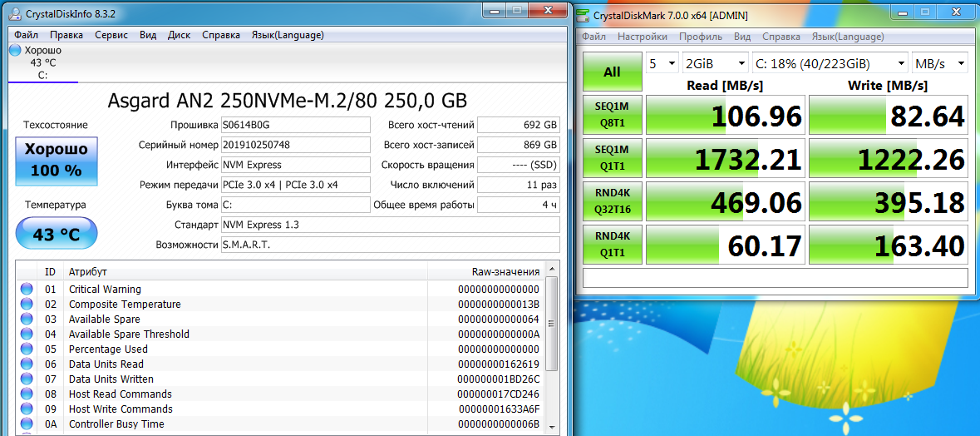980x436 pixels.
Task: Click the PCIe 3.0 x4 transfer mode field
Action: point(296,185)
